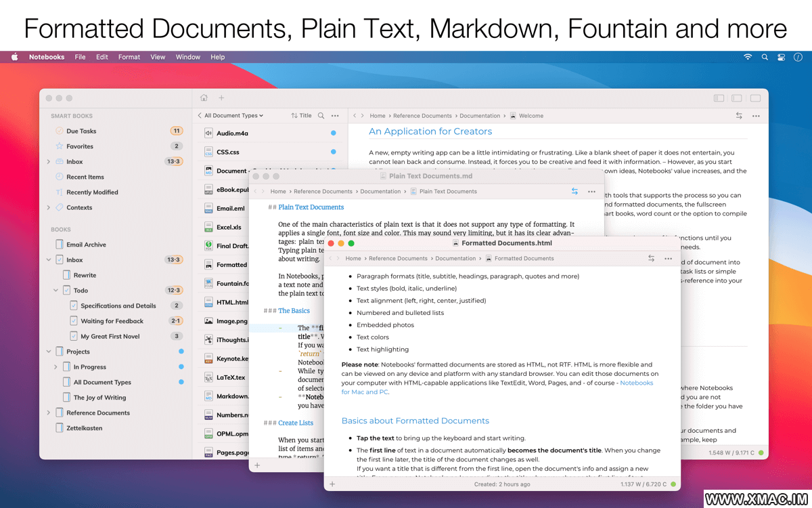
Task: Open Spotlight search in the menu bar
Action: point(765,57)
